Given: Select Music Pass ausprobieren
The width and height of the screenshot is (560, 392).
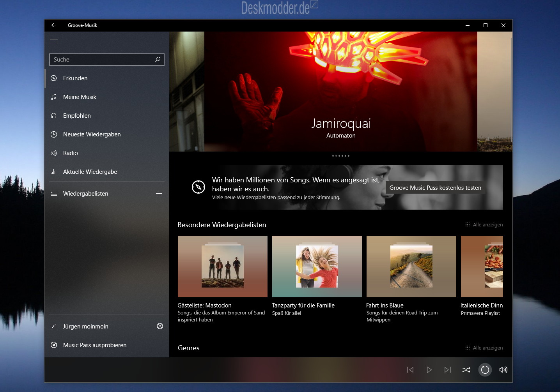Looking at the screenshot, I should click(107, 345).
